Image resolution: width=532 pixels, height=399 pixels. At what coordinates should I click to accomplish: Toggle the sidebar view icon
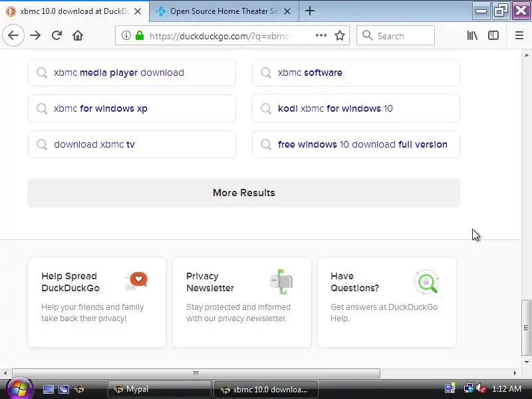493,35
